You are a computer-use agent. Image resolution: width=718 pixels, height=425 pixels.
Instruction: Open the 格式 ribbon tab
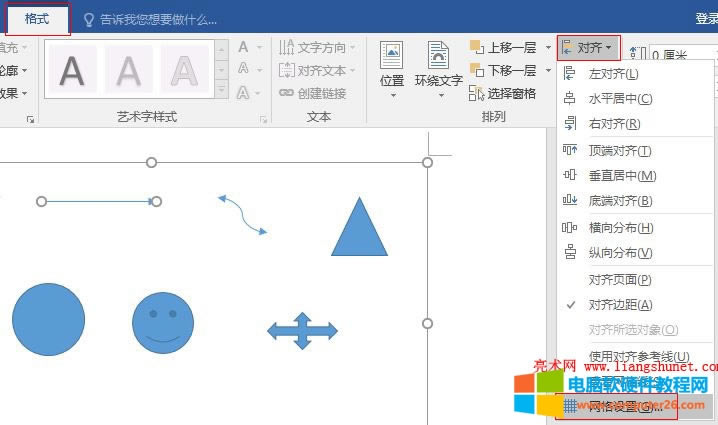37,19
